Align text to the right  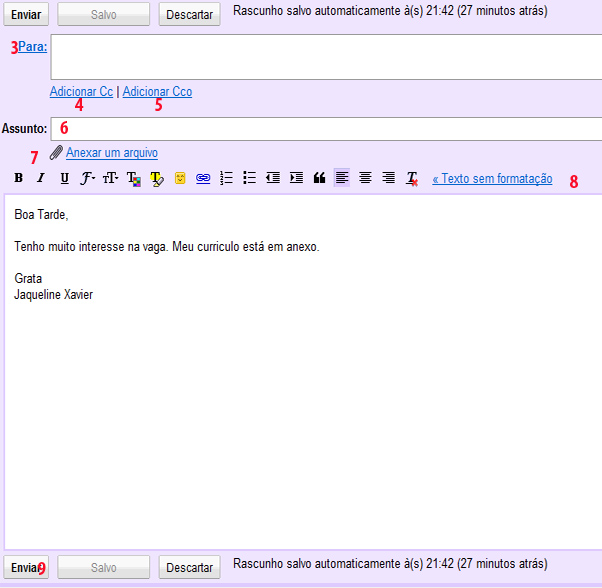click(x=389, y=178)
